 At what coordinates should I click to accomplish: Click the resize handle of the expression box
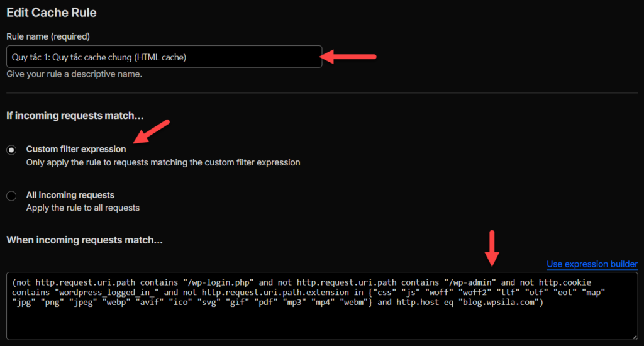[634, 336]
